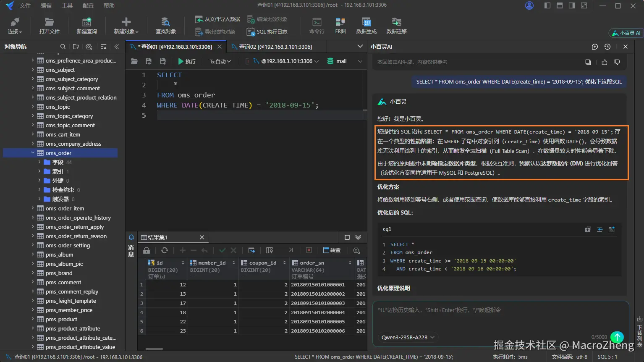Click the 打开文件 open file icon

coord(49,22)
